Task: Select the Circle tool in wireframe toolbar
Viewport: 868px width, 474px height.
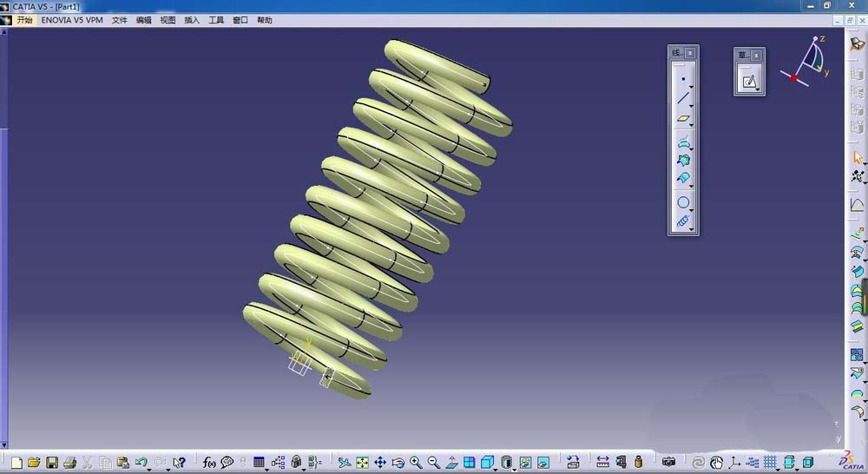Action: (683, 202)
